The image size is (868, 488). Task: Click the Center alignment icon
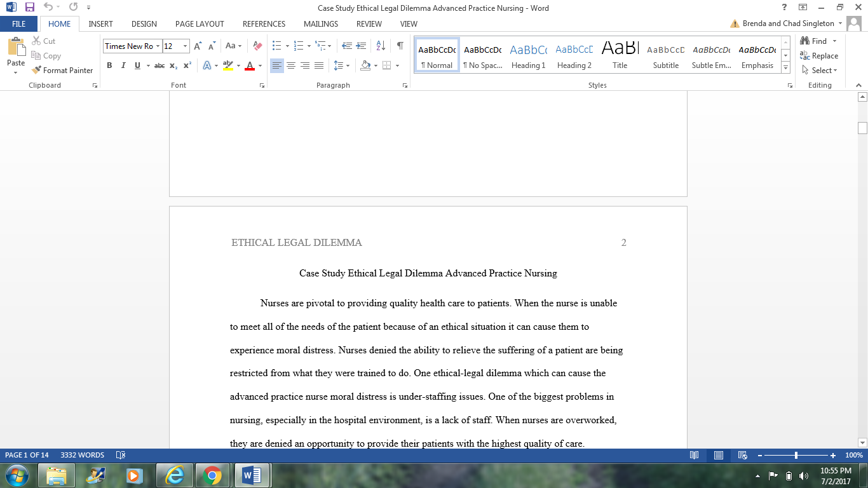point(291,65)
